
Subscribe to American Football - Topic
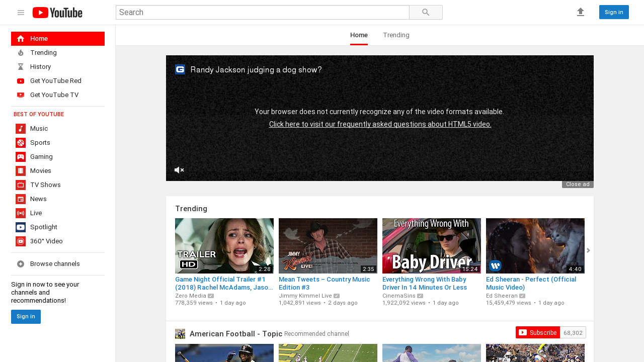coord(538,332)
